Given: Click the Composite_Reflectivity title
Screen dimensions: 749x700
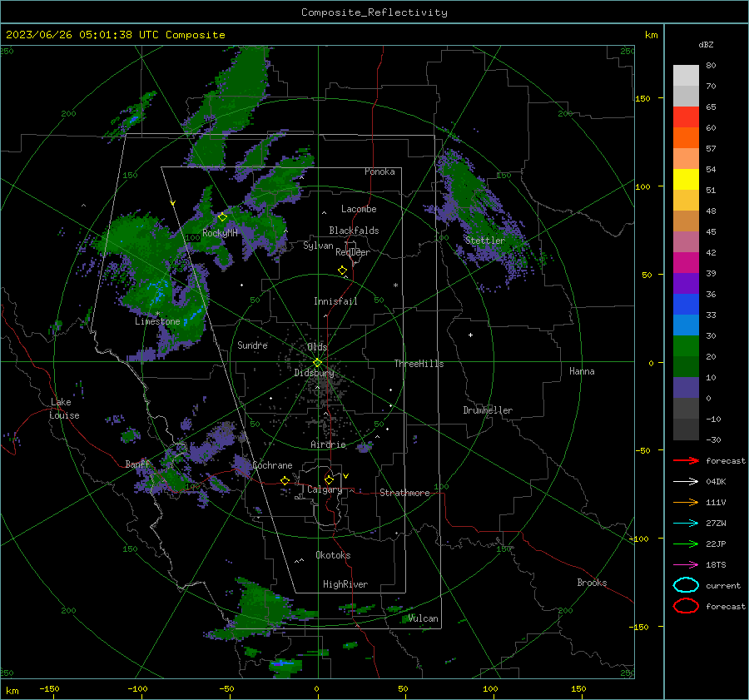Looking at the screenshot, I should point(374,12).
